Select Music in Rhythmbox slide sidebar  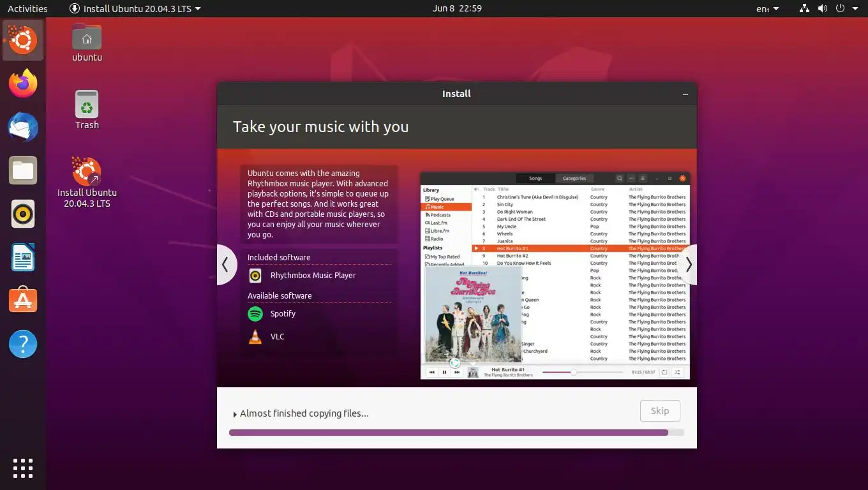[x=446, y=207]
